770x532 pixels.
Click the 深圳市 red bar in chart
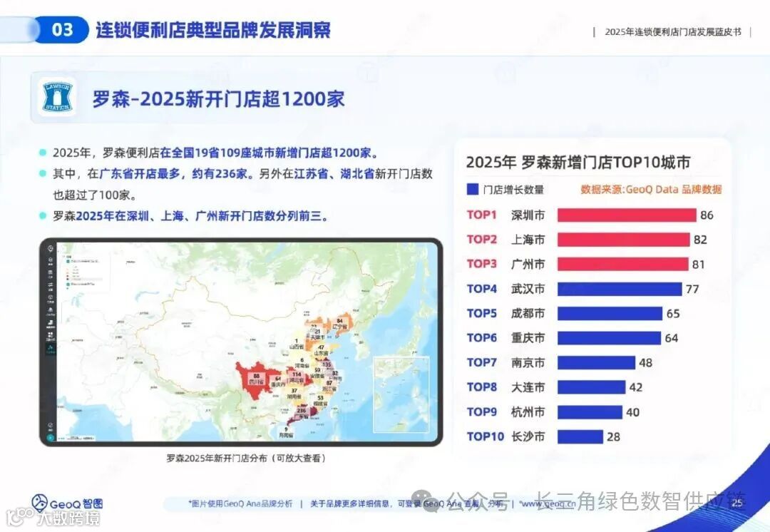[627, 215]
